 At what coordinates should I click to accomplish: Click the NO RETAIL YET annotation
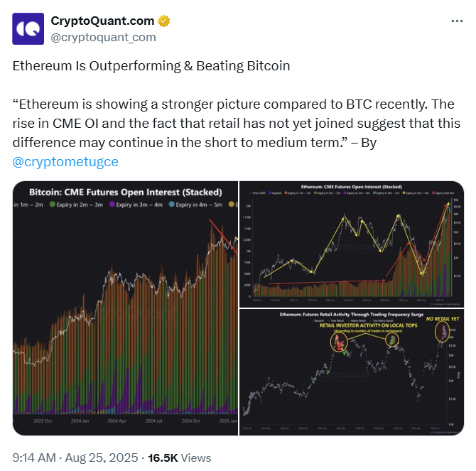coord(443,319)
